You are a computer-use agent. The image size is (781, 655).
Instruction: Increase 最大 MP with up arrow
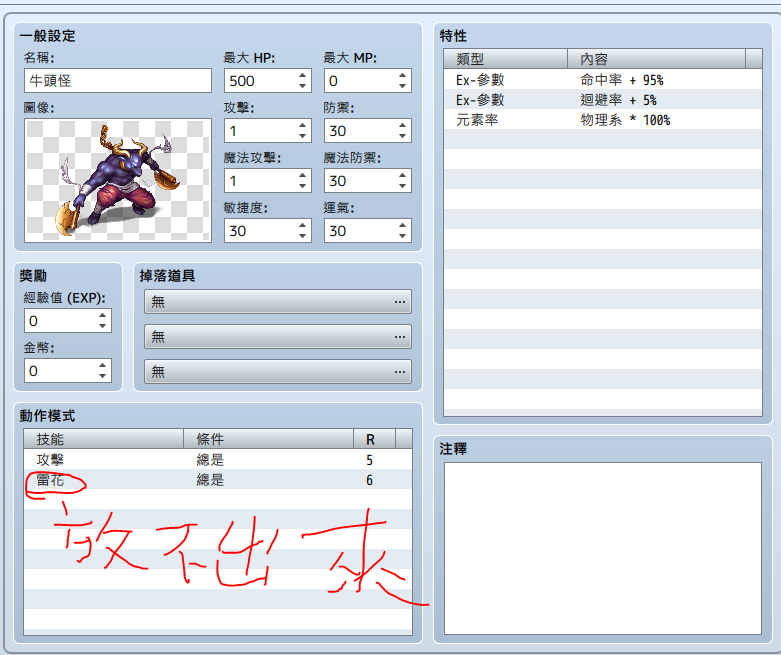402,75
